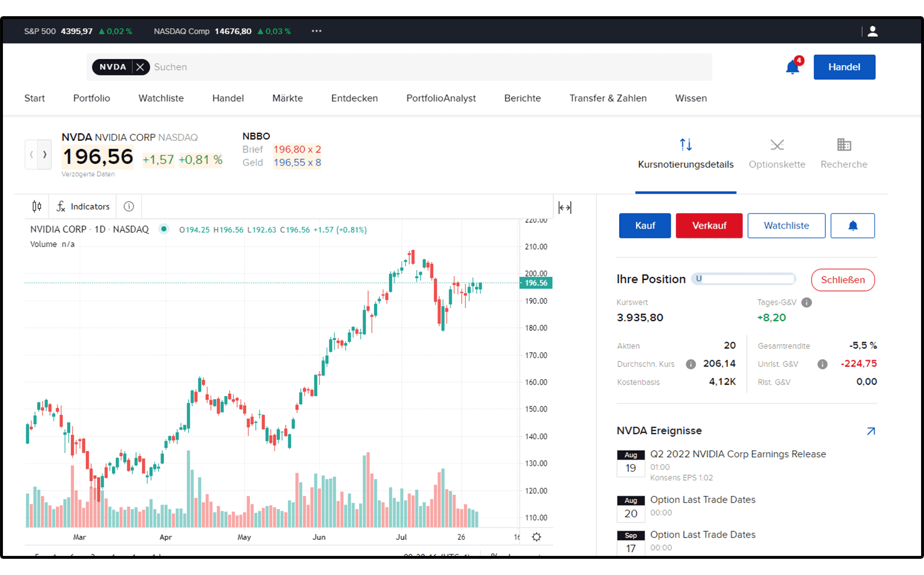Image resolution: width=924 pixels, height=575 pixels.
Task: Click the S&P 500 index ticker
Action: [x=78, y=31]
